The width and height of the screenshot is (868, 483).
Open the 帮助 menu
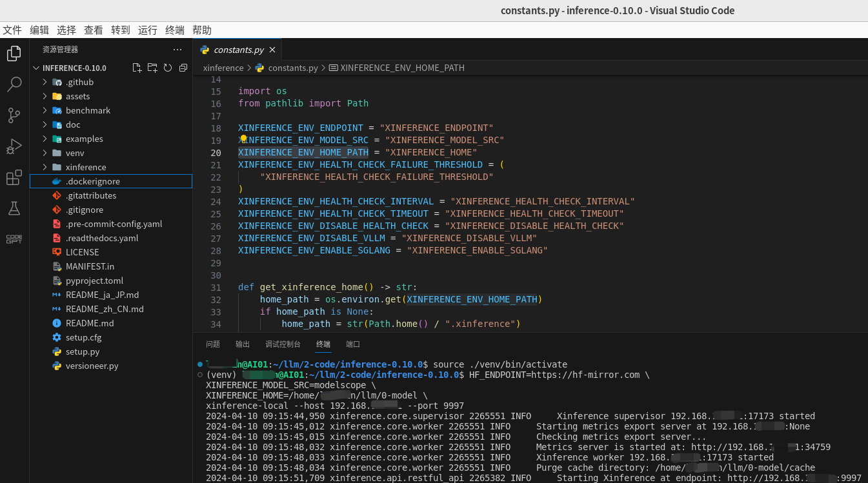pos(202,30)
